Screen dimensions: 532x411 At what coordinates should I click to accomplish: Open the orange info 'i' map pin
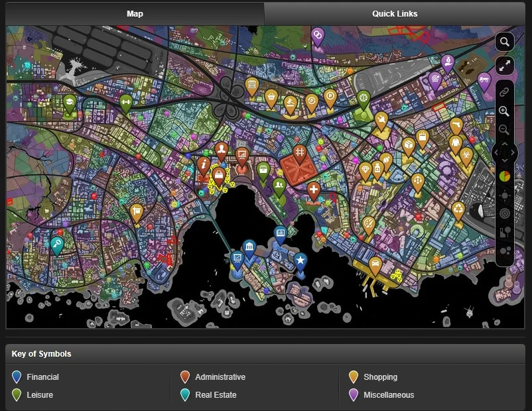click(204, 164)
